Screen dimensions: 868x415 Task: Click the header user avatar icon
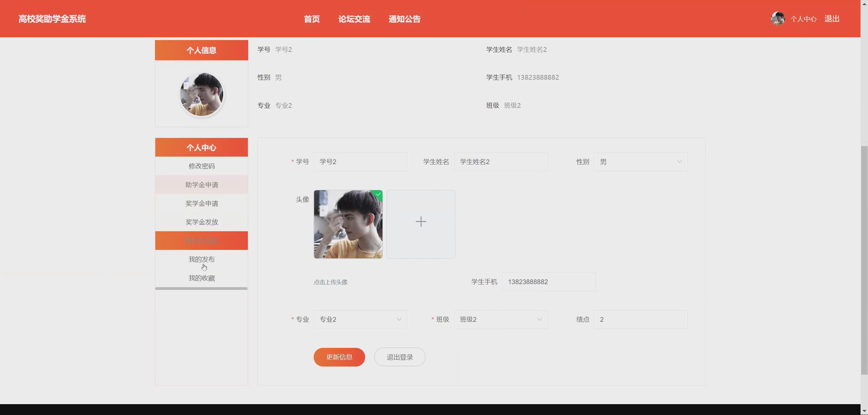777,19
